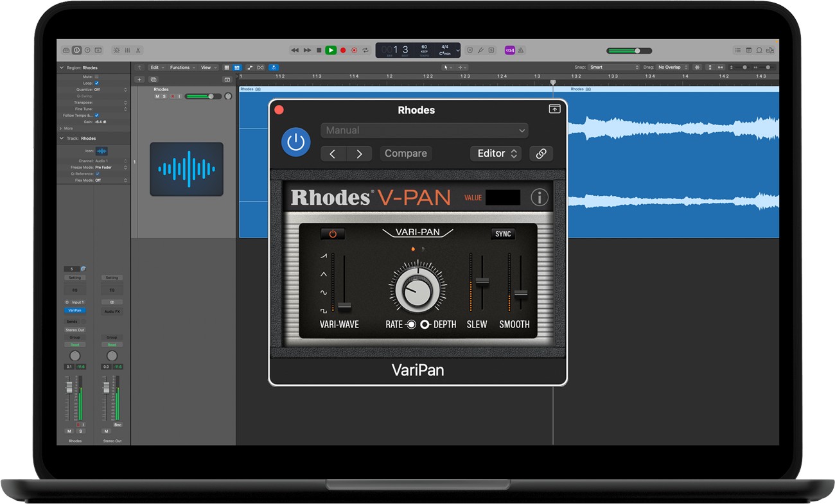
Task: Toggle the SYNC button on the V-PAN plugin
Action: pyautogui.click(x=502, y=234)
